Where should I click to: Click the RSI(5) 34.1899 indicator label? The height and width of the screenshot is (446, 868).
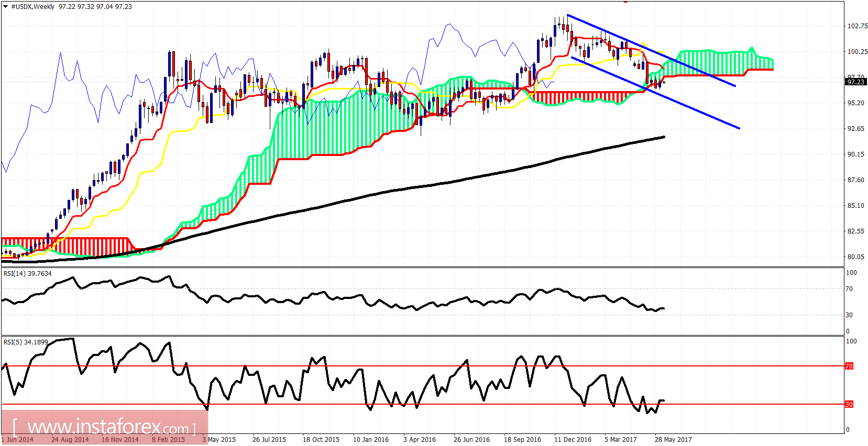[26, 342]
